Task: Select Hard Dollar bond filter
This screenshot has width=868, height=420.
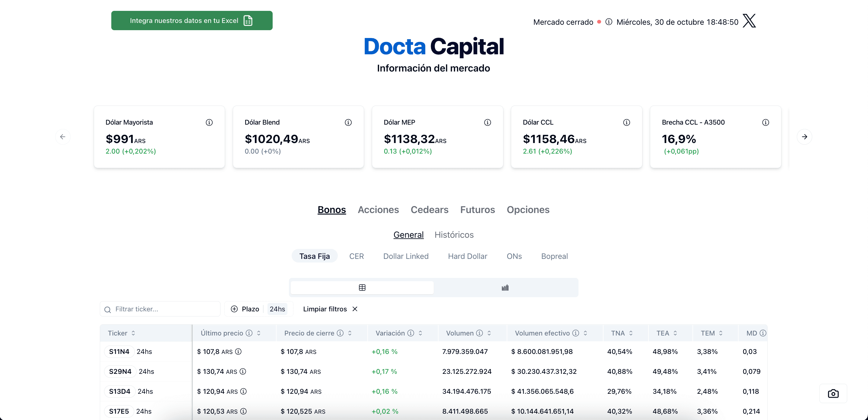Action: 467,256
